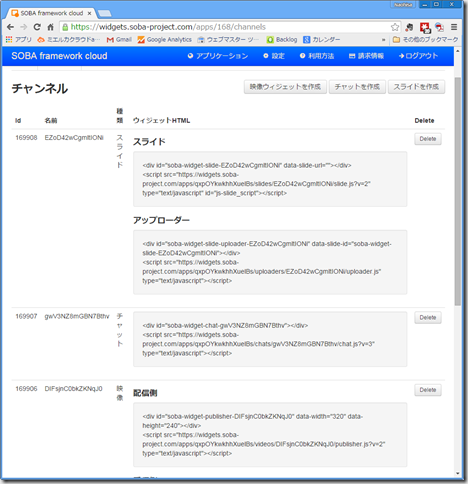Reload the page with the refresh icon
The image size is (468, 484).
pyautogui.click(x=37, y=27)
